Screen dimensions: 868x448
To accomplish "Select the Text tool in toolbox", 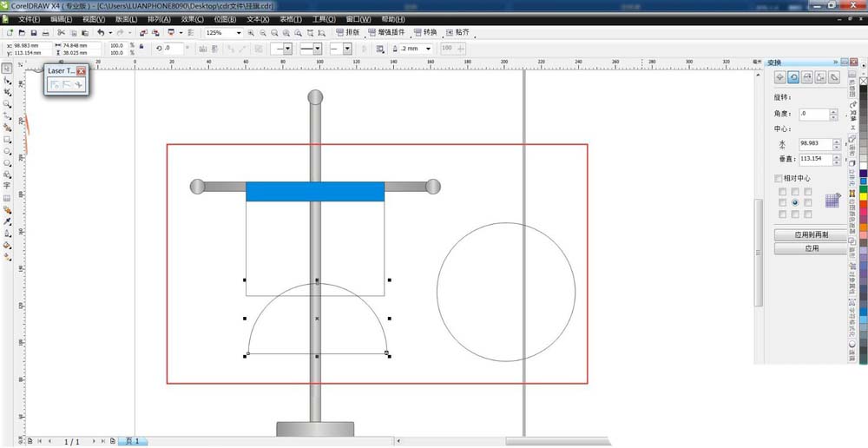I will coord(7,186).
